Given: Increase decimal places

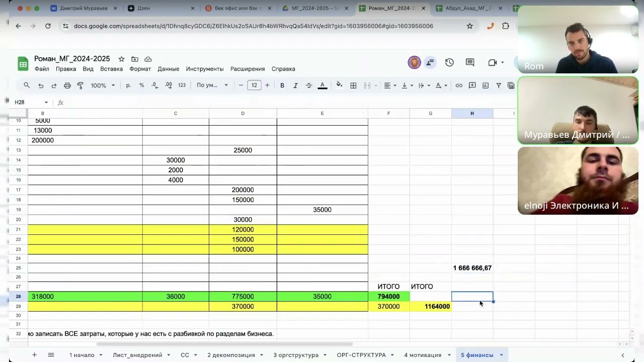Looking at the screenshot, I should [x=169, y=85].
